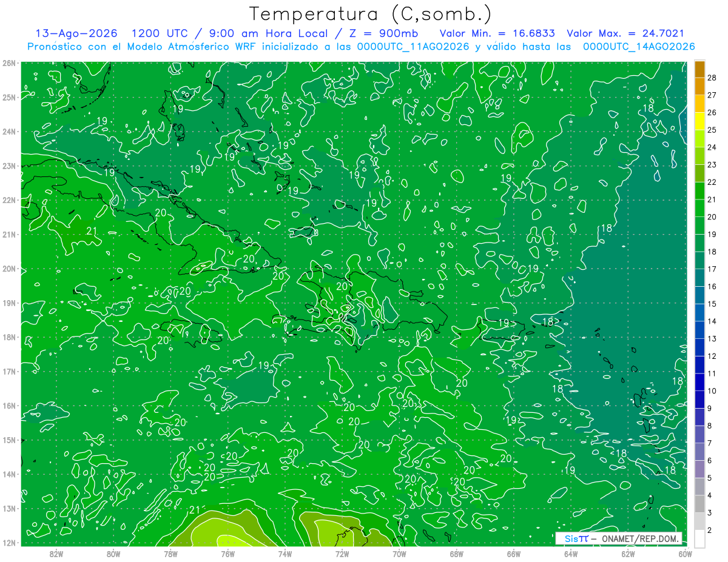Viewport: 728px width, 562px height.
Task: Click color scale label "28"
Action: point(712,78)
